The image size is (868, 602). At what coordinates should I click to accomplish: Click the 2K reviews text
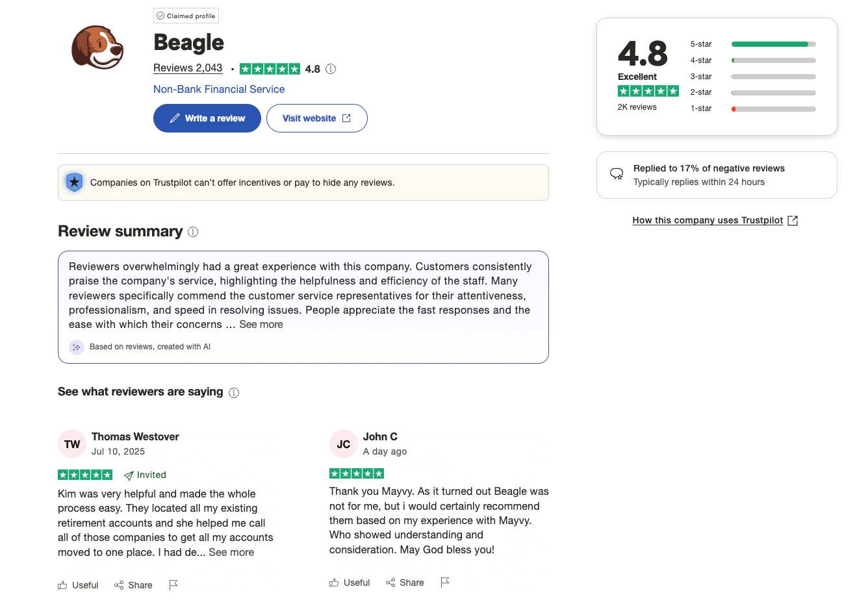point(637,107)
